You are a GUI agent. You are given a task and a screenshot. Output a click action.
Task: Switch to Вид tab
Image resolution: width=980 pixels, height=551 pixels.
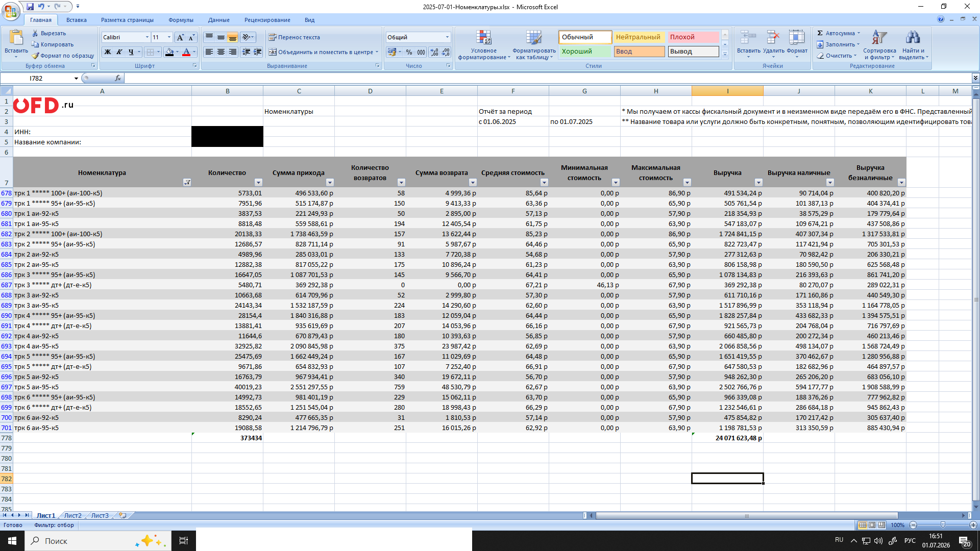coord(309,20)
